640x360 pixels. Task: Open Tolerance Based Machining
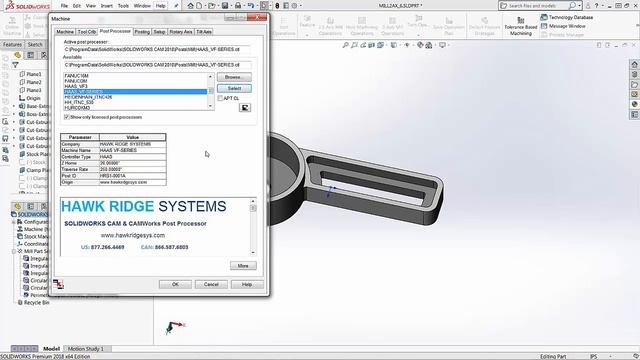click(521, 26)
